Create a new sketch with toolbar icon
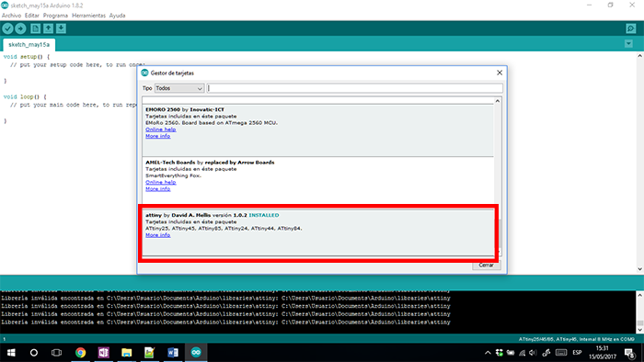The width and height of the screenshot is (644, 362). [x=36, y=28]
